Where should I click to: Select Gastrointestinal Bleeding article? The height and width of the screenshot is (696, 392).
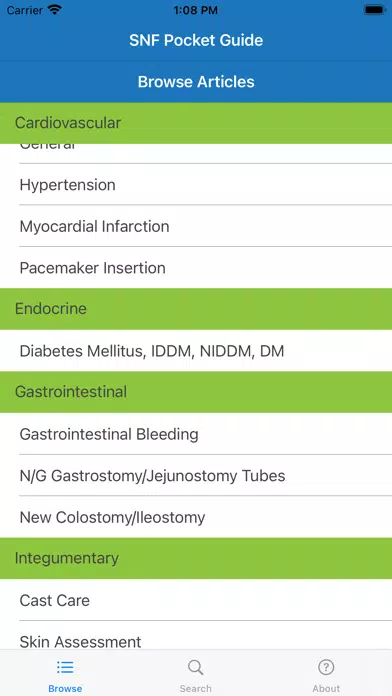[x=196, y=434]
